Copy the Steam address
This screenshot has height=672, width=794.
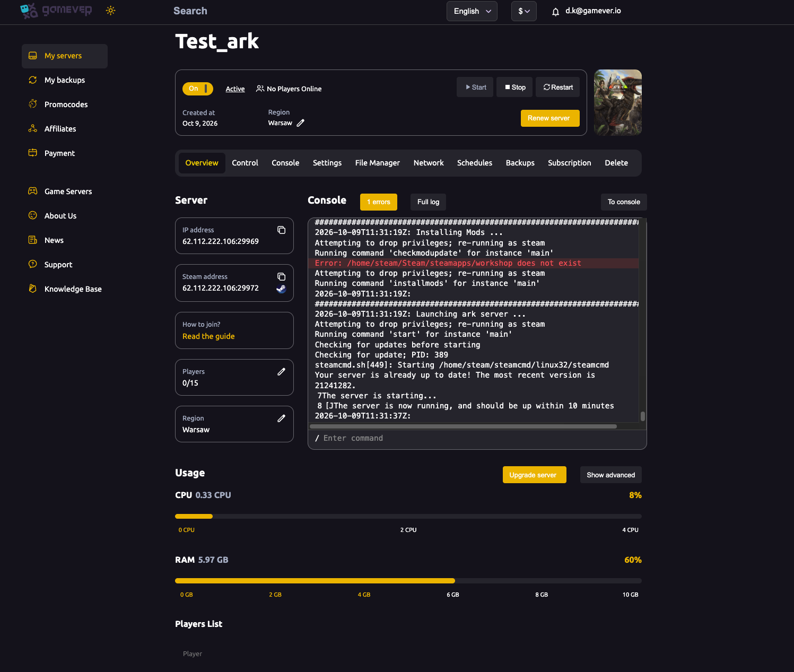pyautogui.click(x=282, y=276)
